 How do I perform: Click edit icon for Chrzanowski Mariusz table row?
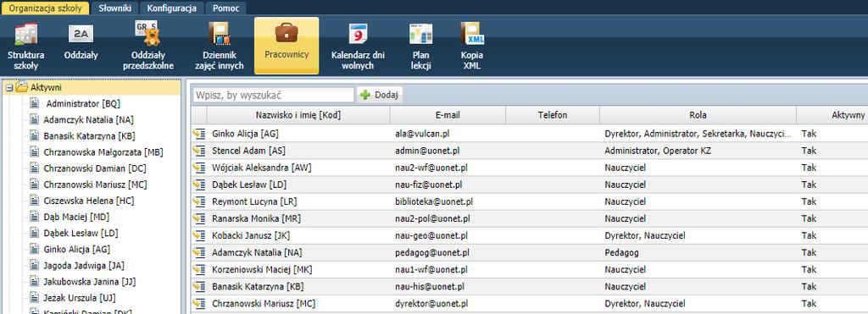[x=198, y=304]
